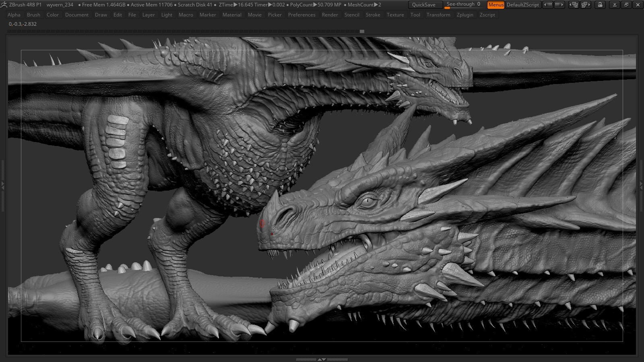644x362 pixels.
Task: Toggle the orange Menus switch off
Action: click(x=496, y=5)
